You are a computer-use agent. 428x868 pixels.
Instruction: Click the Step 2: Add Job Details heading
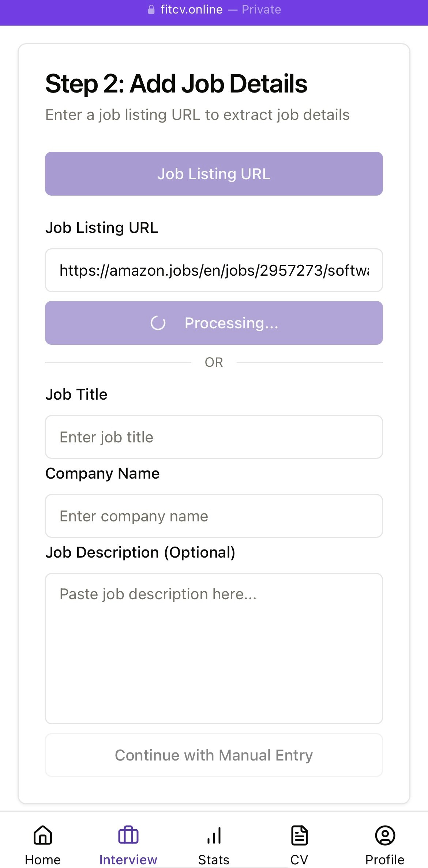pyautogui.click(x=176, y=83)
